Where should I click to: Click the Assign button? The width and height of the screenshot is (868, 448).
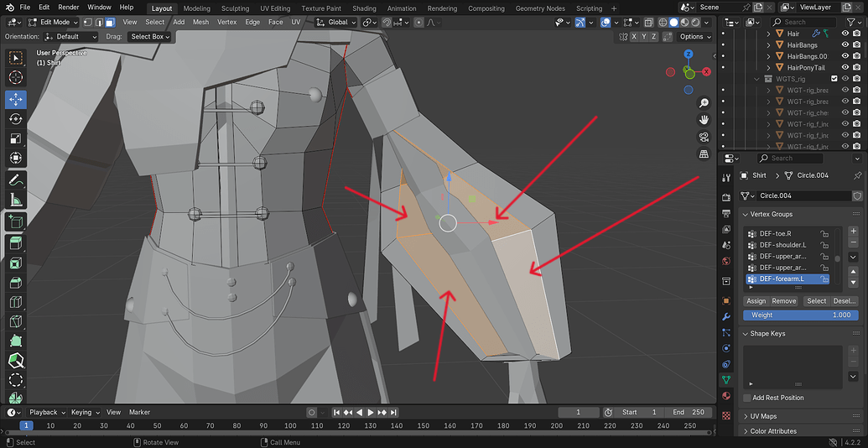(756, 301)
